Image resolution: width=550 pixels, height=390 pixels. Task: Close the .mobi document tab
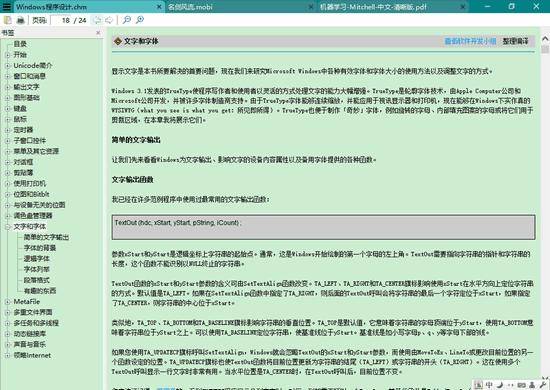click(x=311, y=7)
